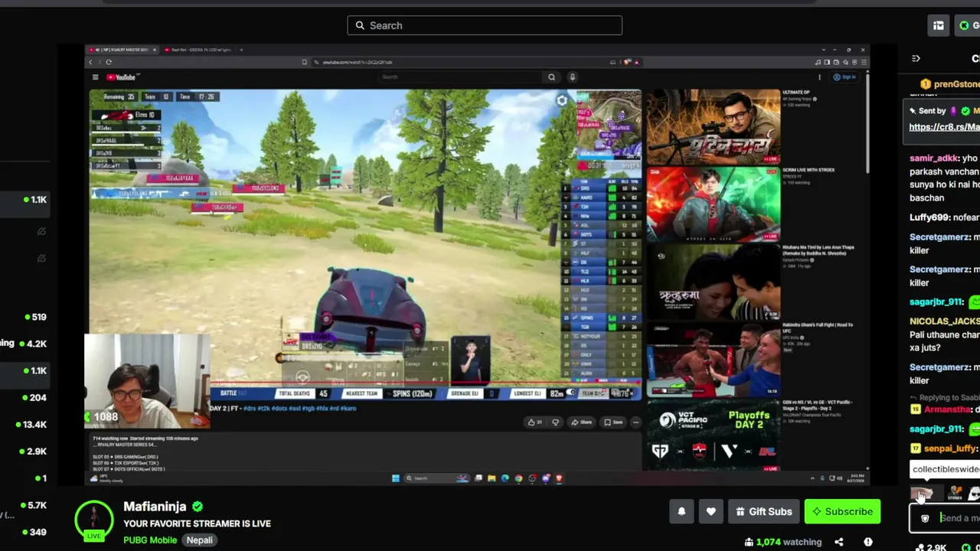Open prenGstone's username at chat top
The image size is (980, 551).
956,84
